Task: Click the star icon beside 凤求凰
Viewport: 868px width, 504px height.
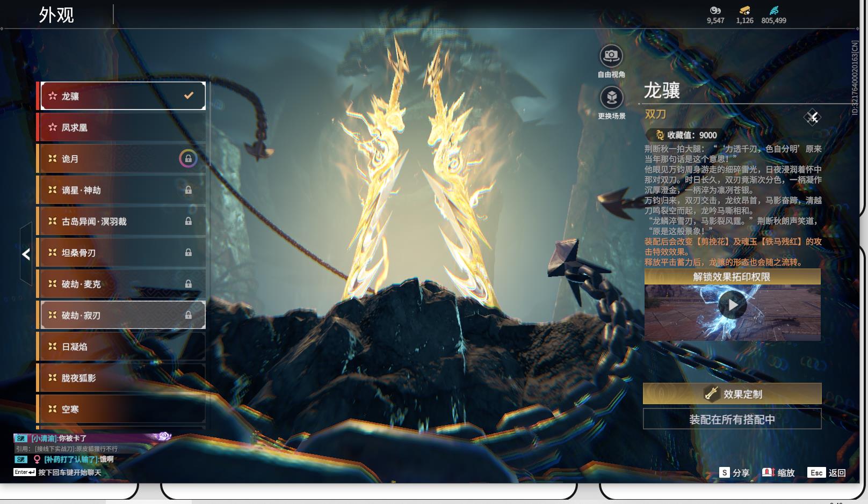Action: tap(53, 127)
